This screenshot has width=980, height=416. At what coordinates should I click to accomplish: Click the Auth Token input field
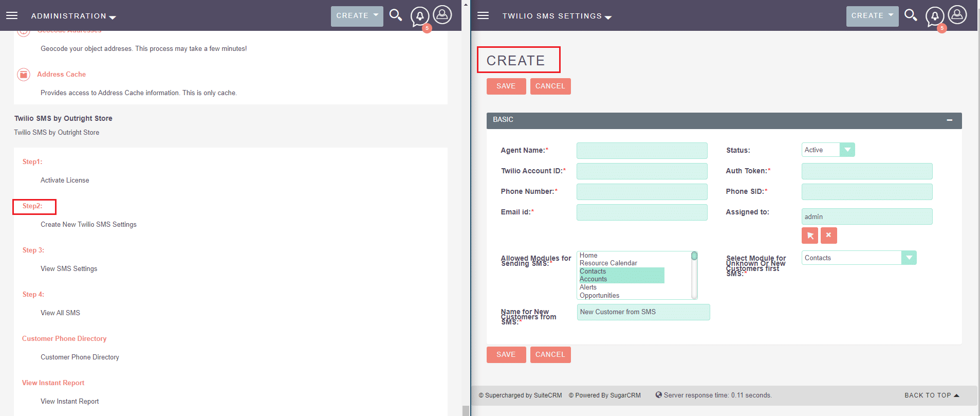[867, 171]
